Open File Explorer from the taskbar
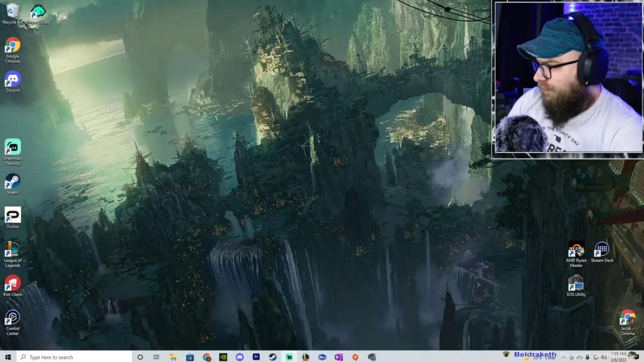The width and height of the screenshot is (644, 362). [173, 357]
